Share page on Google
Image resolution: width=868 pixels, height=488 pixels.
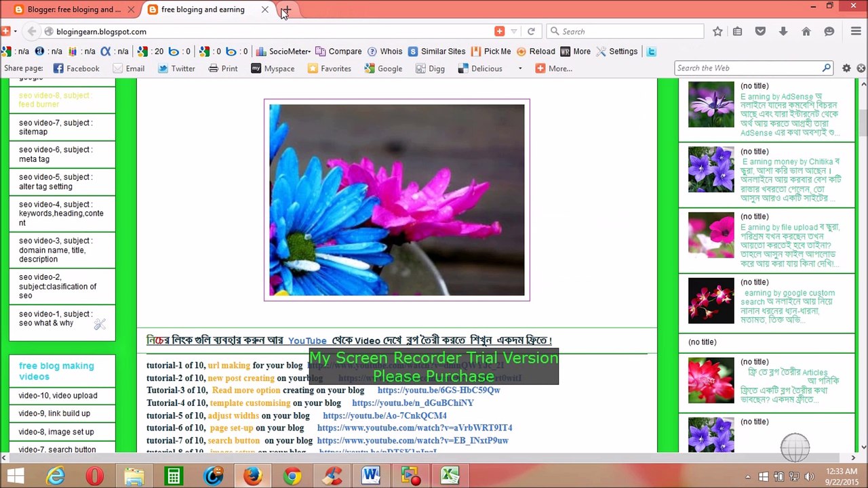(x=383, y=68)
